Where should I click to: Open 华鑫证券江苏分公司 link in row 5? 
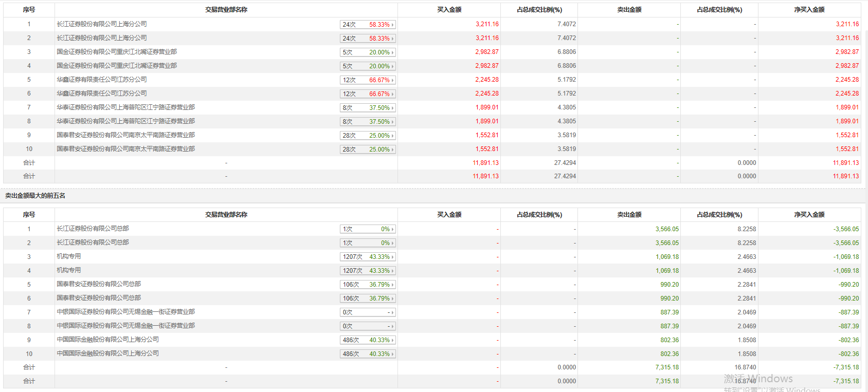102,80
